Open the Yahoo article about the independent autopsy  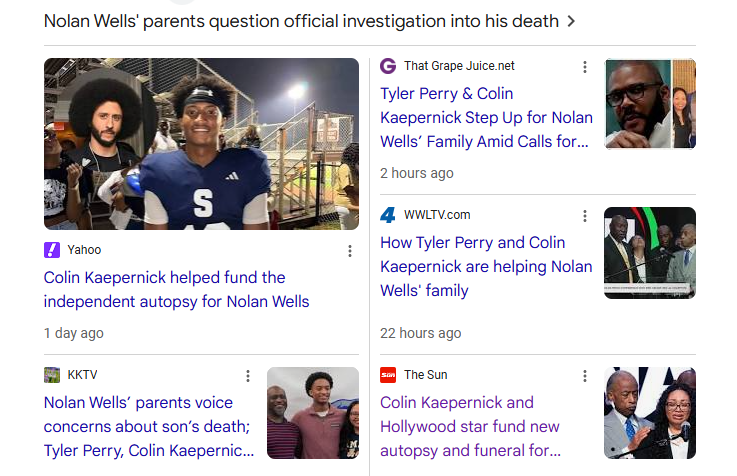tap(176, 289)
